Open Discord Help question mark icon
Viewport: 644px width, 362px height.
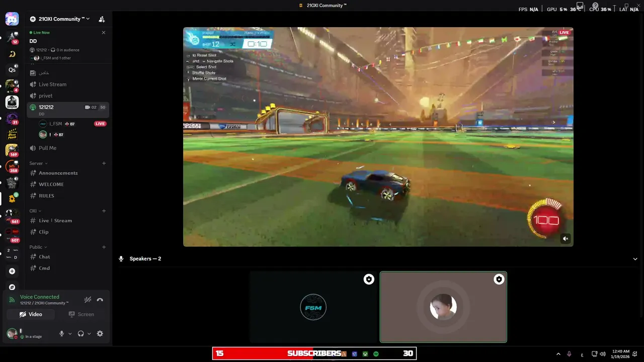(595, 6)
